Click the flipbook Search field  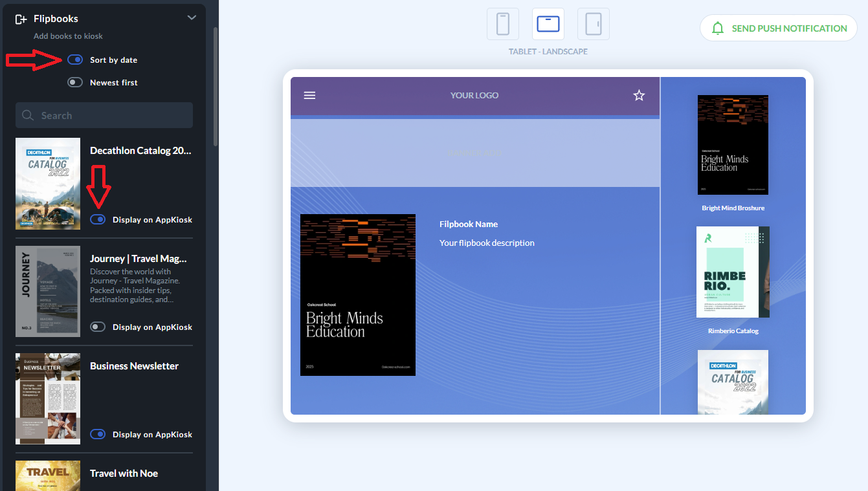104,115
